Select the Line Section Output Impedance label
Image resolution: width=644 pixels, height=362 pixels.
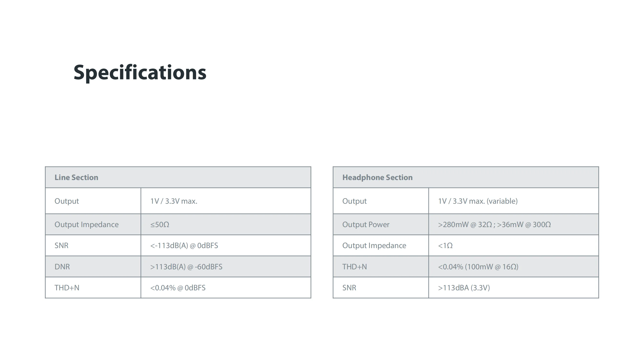[86, 225]
